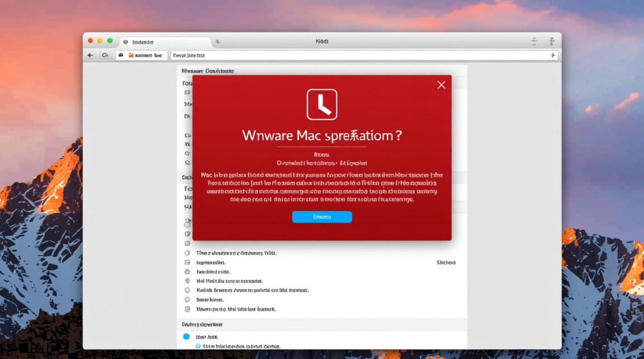Click the clock icon in the red dialog
The height and width of the screenshot is (359, 644).
click(x=322, y=104)
